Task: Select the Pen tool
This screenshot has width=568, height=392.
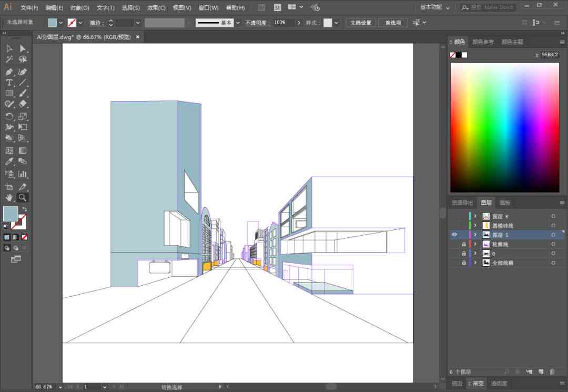Action: pos(9,72)
